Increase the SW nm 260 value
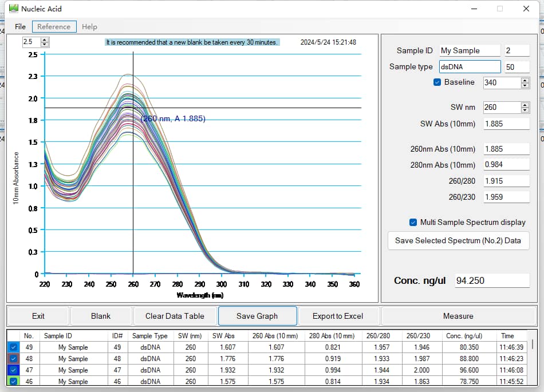Screen dimensions: 544x392 point(525,105)
